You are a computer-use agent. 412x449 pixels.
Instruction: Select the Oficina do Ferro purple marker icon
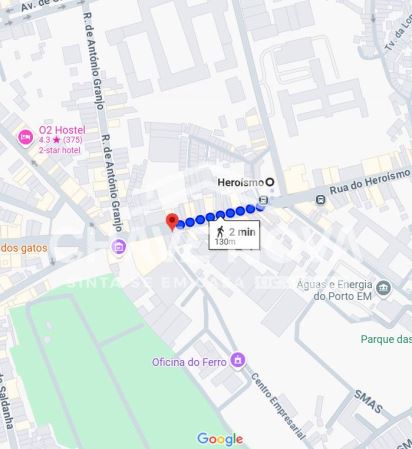237,361
